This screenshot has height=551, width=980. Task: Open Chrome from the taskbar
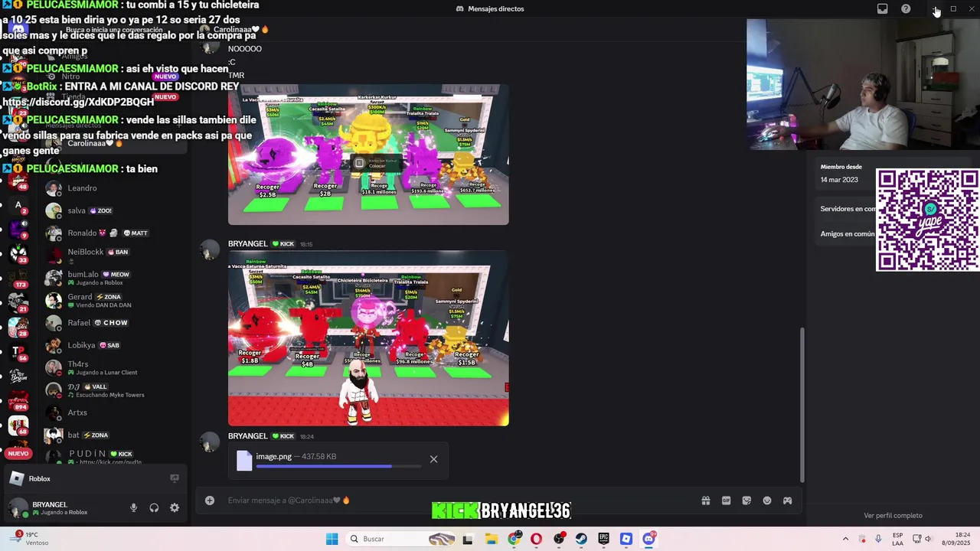[x=514, y=539]
